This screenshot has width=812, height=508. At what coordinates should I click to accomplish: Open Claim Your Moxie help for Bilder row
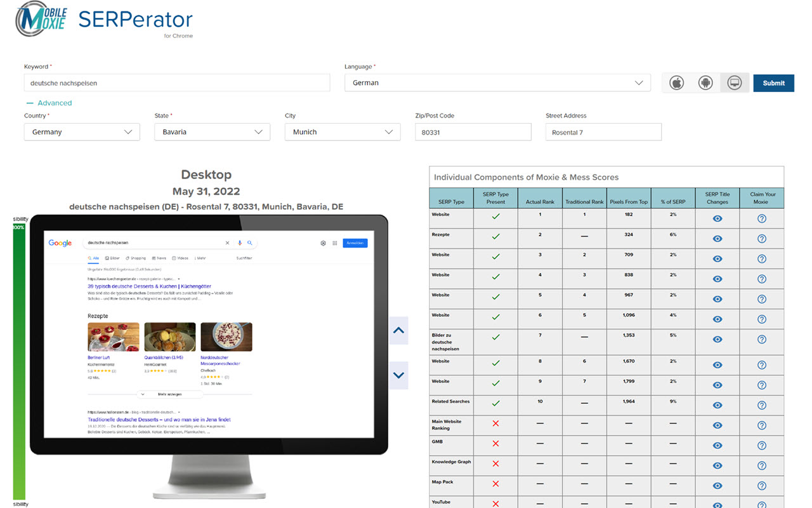click(762, 340)
